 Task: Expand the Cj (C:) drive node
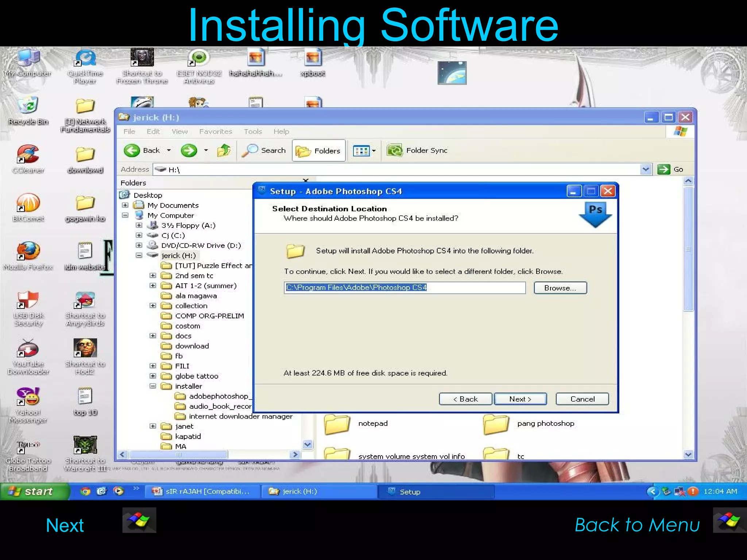pos(139,235)
